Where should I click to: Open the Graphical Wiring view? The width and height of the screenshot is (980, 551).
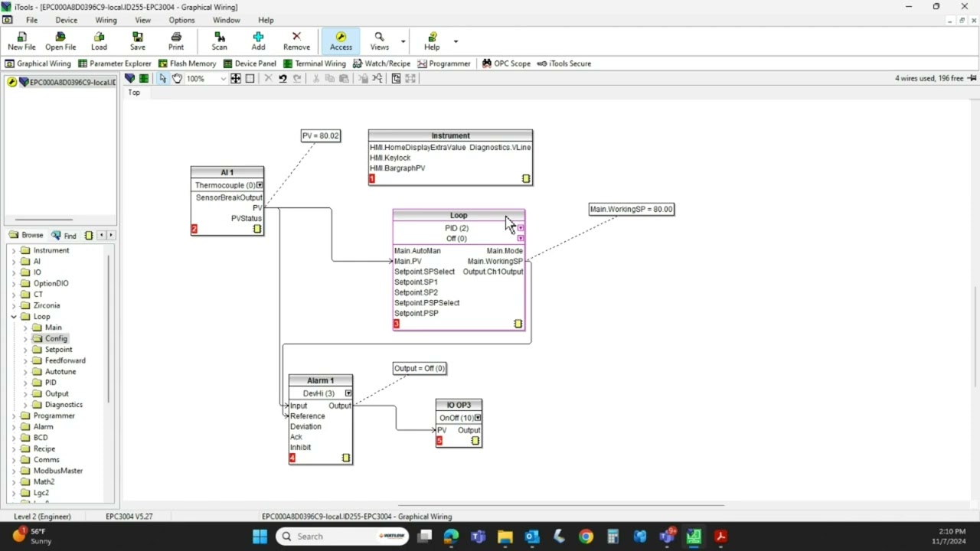(38, 64)
